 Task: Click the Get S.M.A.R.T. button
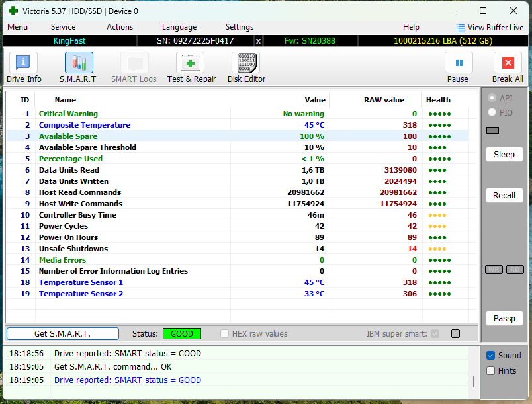point(63,333)
